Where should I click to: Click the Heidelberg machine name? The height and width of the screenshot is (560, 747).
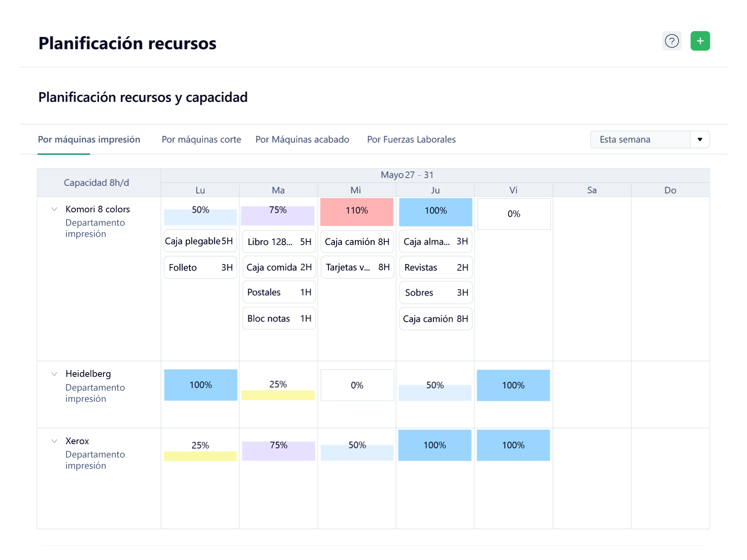point(88,374)
